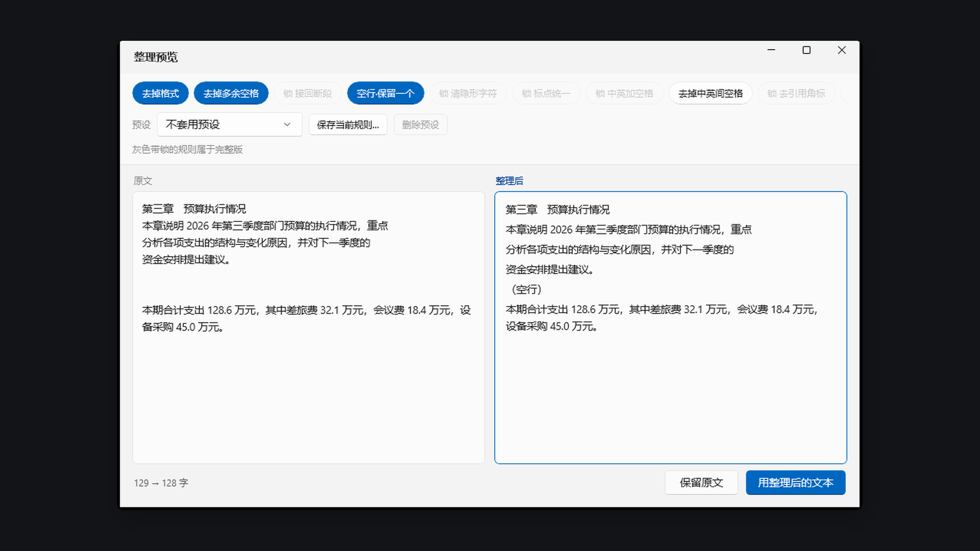Click the locked 清隐形字符 chip

(x=468, y=93)
